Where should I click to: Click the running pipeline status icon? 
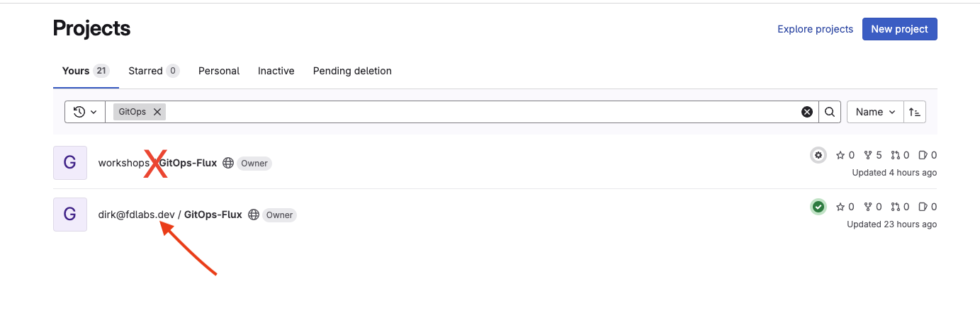(x=818, y=155)
